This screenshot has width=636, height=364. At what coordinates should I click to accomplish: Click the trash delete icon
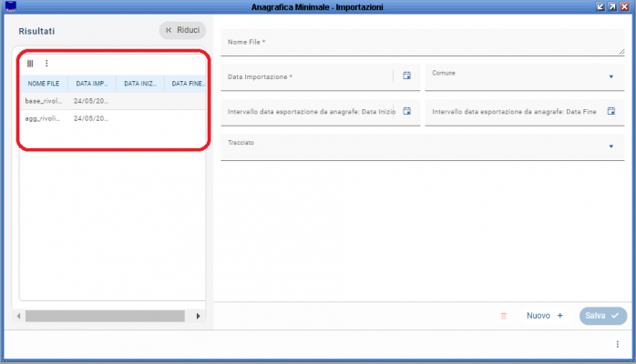[x=504, y=316]
